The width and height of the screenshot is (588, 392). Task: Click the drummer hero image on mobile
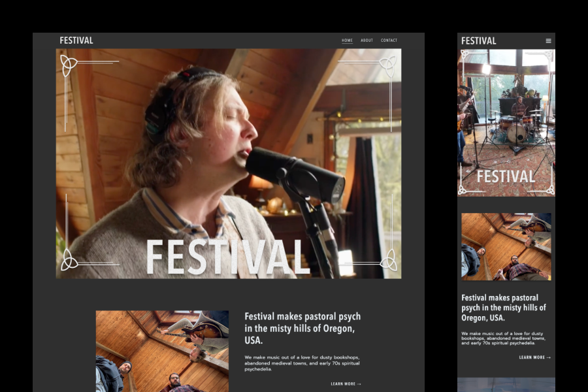tap(506, 123)
